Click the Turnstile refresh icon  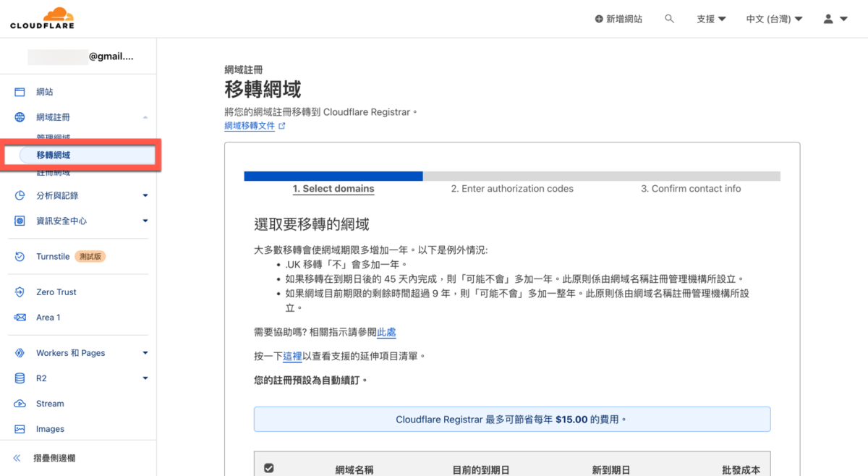20,256
